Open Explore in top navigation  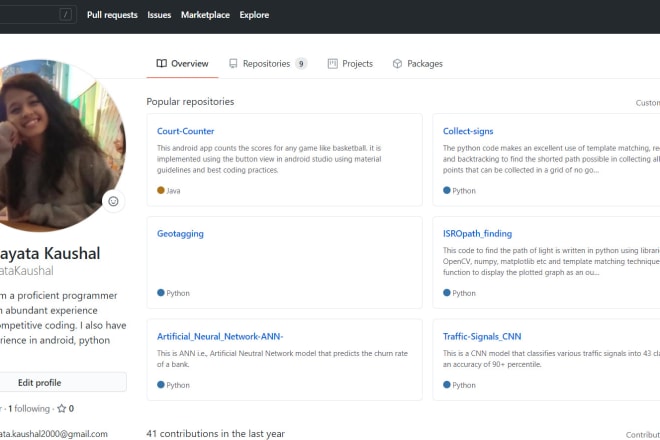coord(254,15)
